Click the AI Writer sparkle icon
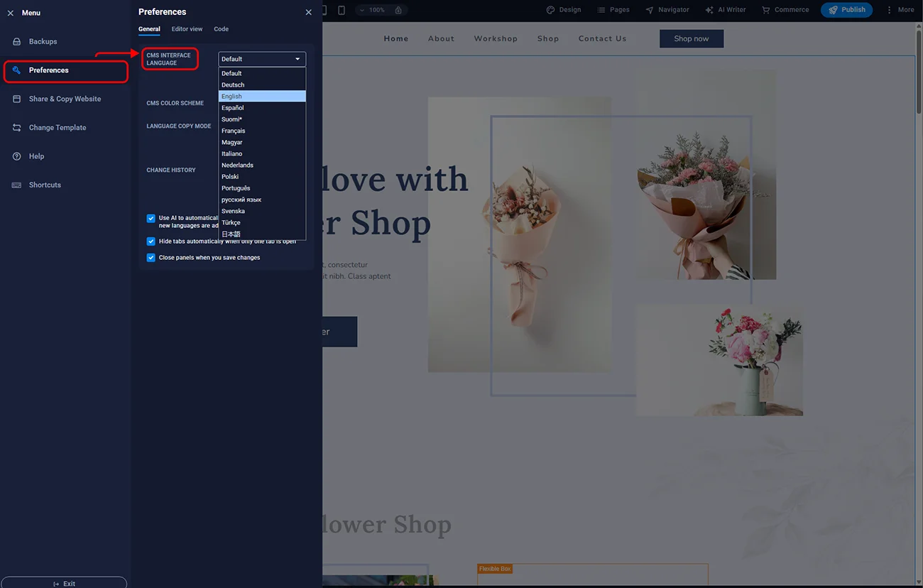Viewport: 923px width, 588px height. (709, 10)
